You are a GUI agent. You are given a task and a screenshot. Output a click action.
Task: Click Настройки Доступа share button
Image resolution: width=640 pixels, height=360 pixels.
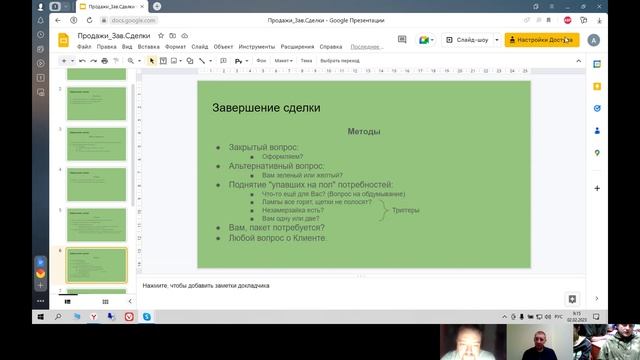coord(542,40)
